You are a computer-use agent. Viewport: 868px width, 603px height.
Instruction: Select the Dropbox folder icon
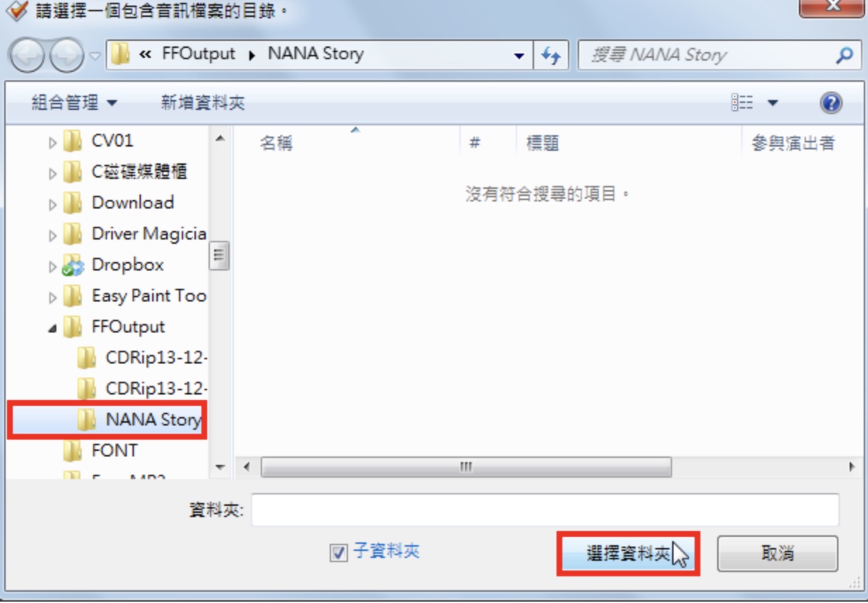(73, 266)
